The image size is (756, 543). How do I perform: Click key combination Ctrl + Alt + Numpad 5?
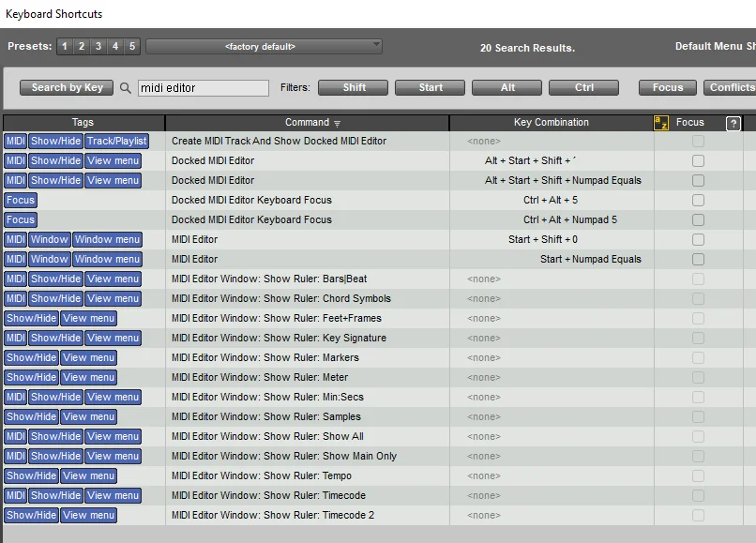pos(570,219)
